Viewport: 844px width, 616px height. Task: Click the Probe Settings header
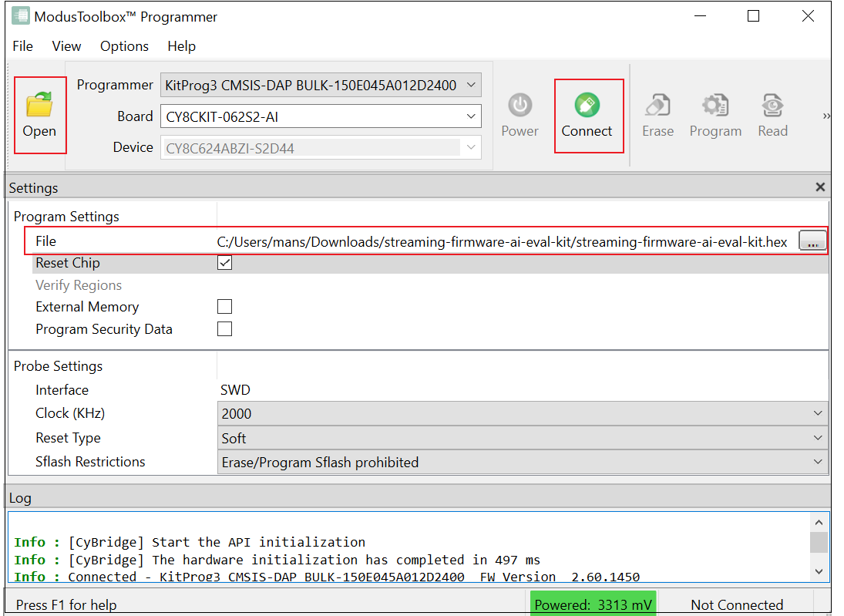(x=58, y=366)
